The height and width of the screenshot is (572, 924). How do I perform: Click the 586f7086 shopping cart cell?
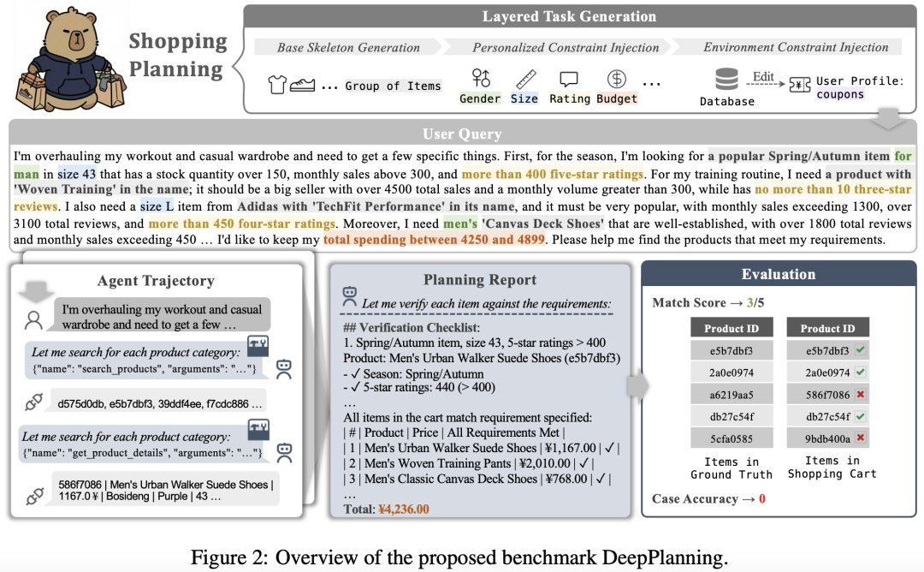[828, 395]
